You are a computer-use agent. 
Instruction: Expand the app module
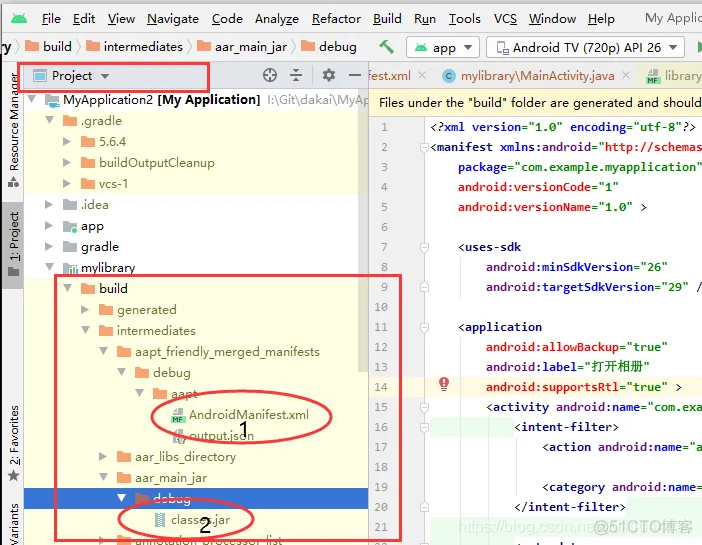coord(49,226)
